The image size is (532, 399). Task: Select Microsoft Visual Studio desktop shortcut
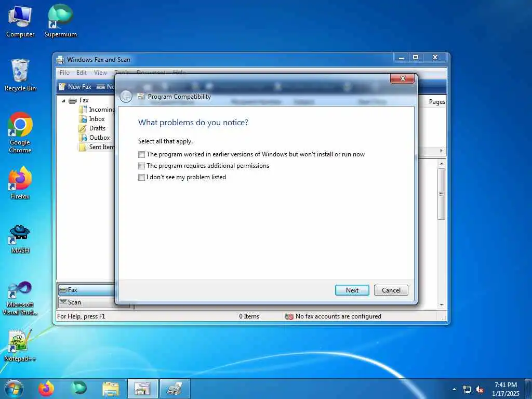point(20,299)
